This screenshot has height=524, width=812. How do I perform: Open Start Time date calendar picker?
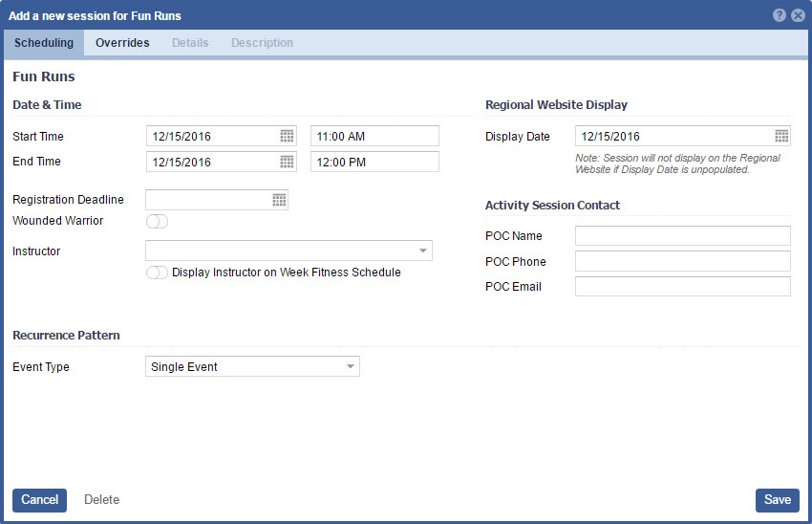pyautogui.click(x=287, y=136)
